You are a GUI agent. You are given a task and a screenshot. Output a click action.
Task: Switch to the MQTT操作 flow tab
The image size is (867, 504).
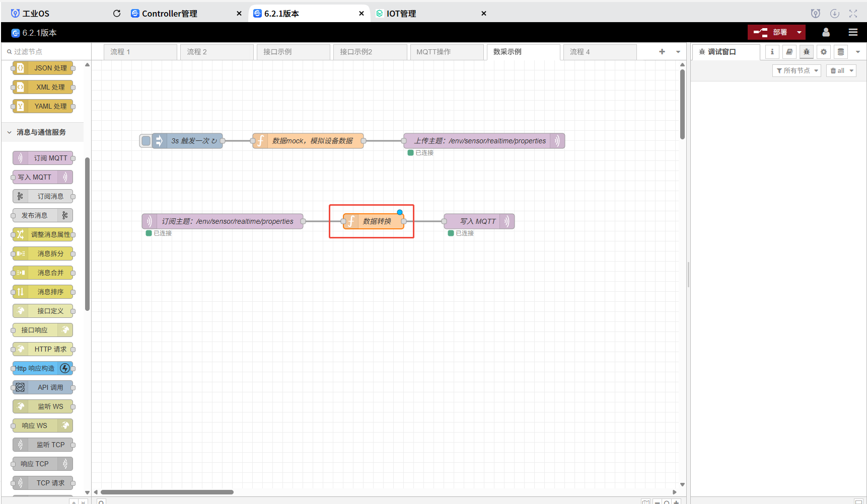pyautogui.click(x=433, y=52)
